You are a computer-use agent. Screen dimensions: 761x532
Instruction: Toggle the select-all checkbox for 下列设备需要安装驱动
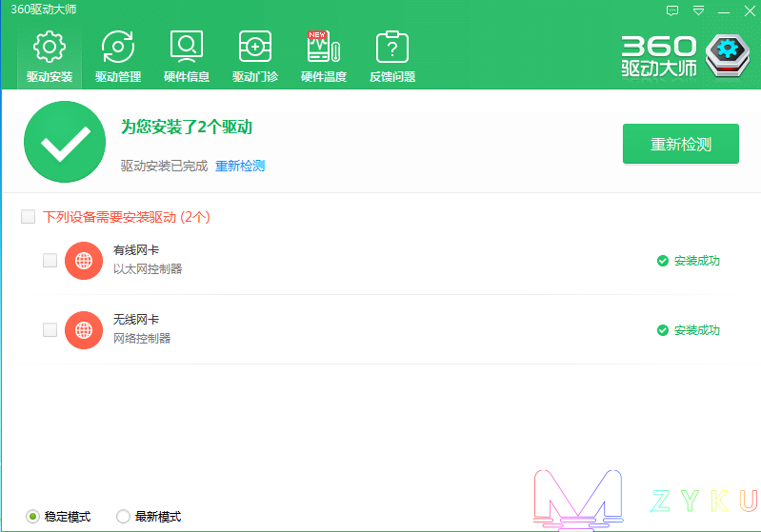(29, 216)
